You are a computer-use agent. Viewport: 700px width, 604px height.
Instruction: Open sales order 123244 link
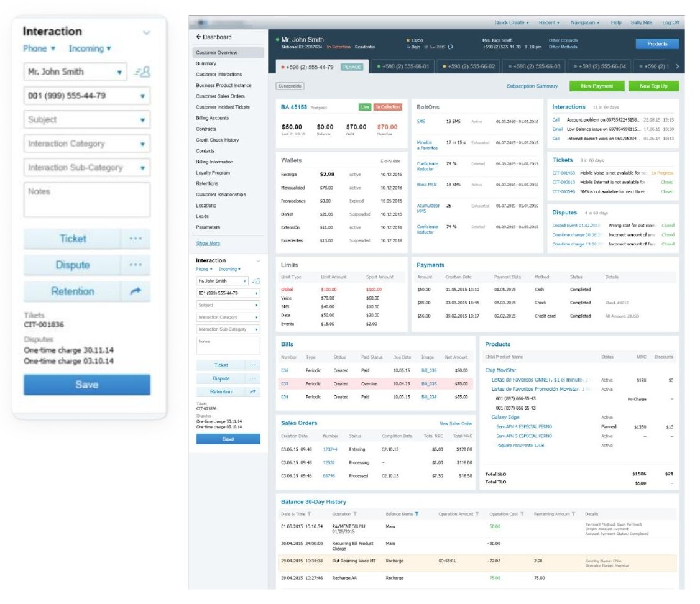[330, 450]
